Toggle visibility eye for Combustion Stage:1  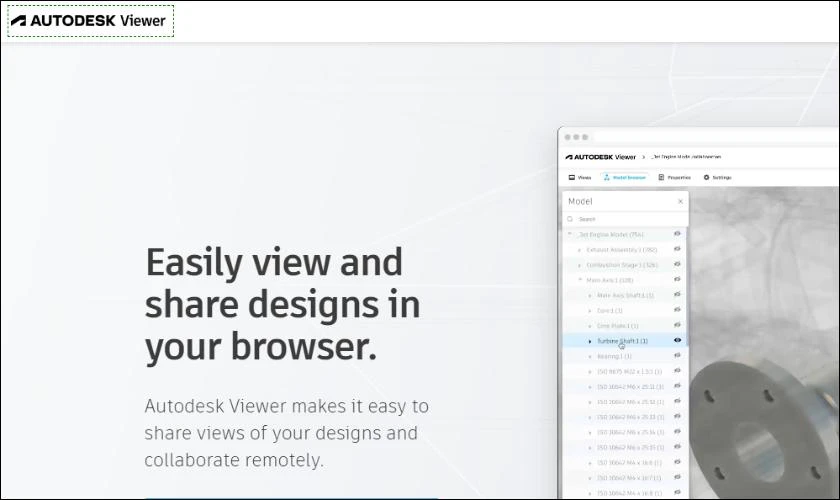[x=677, y=264]
